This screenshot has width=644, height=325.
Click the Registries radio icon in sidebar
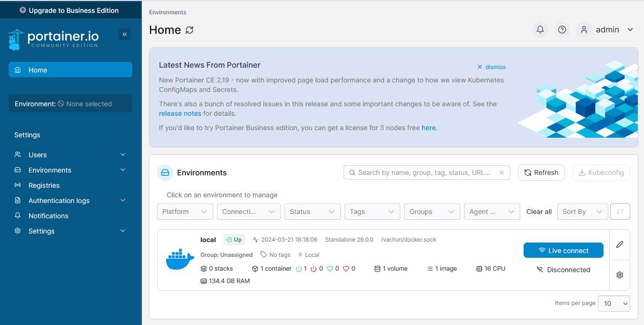18,185
